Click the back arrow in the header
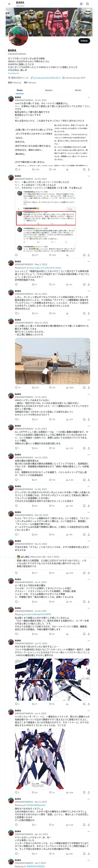The image size is (98, 868). 9,4
